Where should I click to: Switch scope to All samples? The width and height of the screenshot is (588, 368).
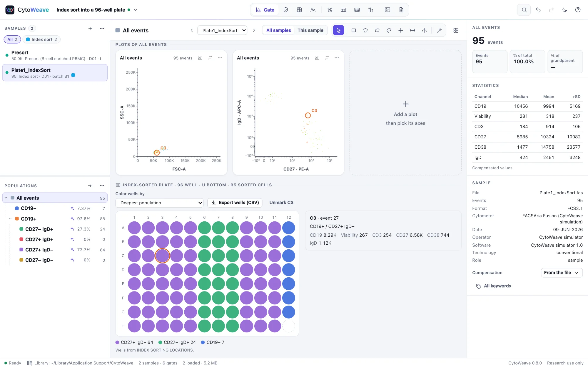coord(278,30)
